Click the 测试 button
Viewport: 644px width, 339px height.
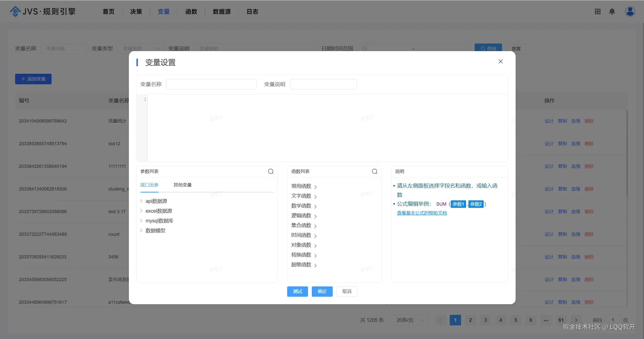tap(297, 291)
